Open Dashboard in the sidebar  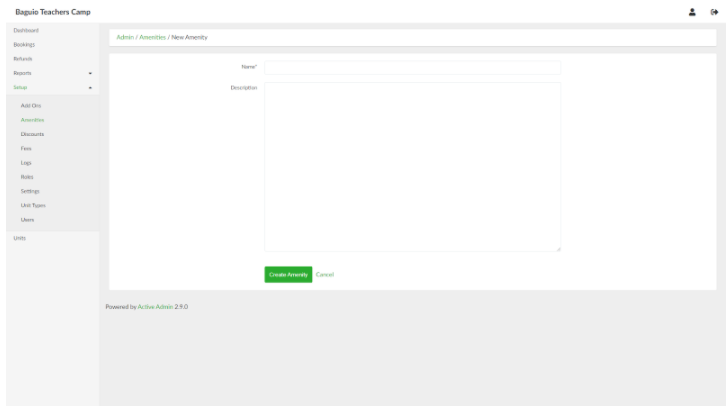(x=24, y=31)
